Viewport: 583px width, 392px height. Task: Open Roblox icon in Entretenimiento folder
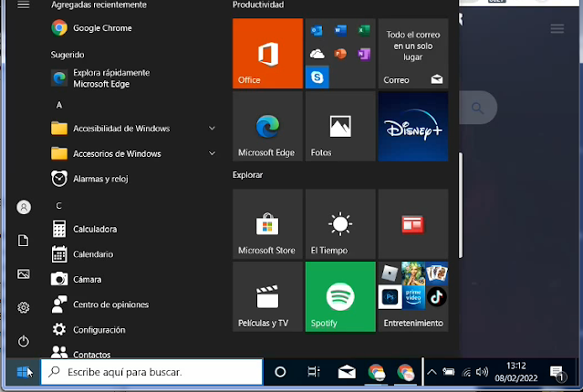point(390,273)
